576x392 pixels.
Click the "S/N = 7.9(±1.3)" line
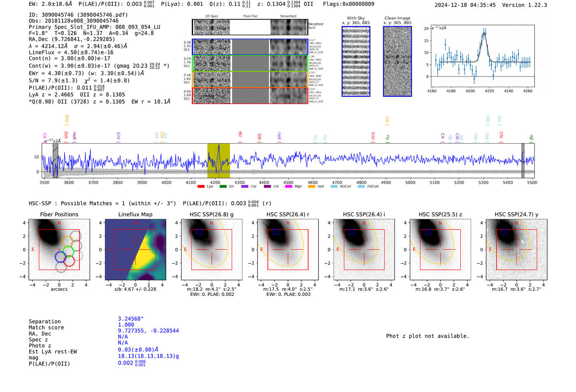(53, 81)
